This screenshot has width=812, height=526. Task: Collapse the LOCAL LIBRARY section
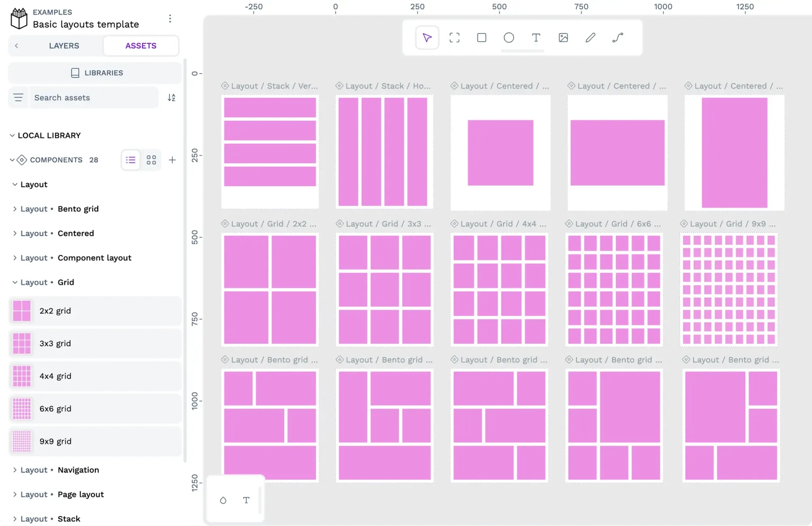click(x=12, y=136)
